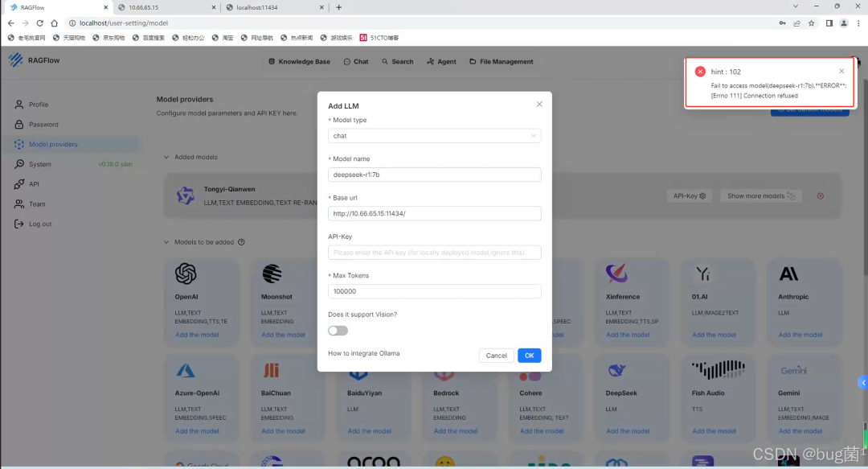Bookmark this page with star icon

click(812, 23)
